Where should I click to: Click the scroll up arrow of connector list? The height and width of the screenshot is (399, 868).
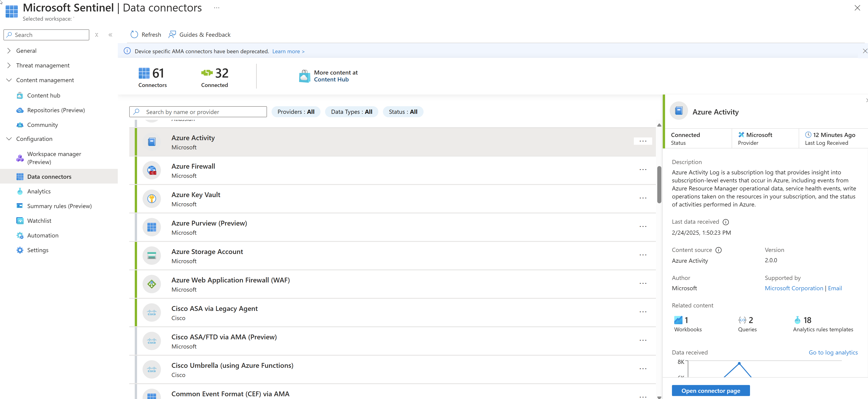(659, 125)
